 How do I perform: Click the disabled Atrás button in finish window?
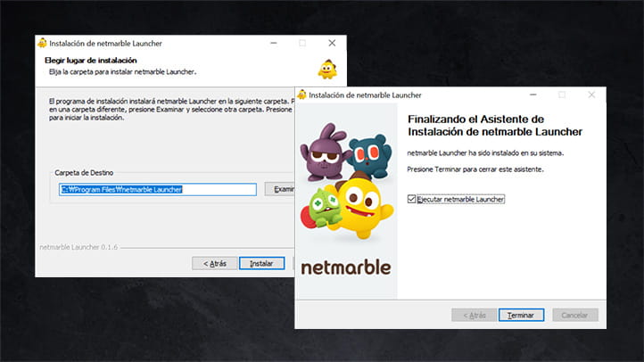click(x=474, y=316)
